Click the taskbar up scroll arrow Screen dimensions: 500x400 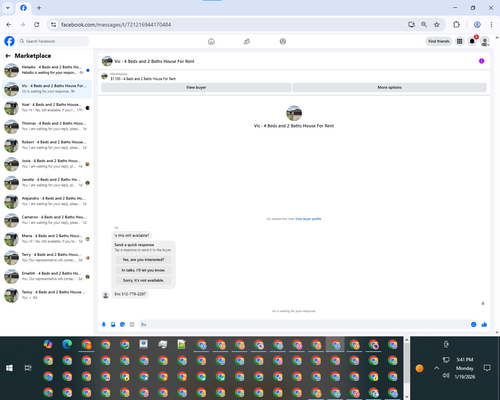pyautogui.click(x=407, y=340)
